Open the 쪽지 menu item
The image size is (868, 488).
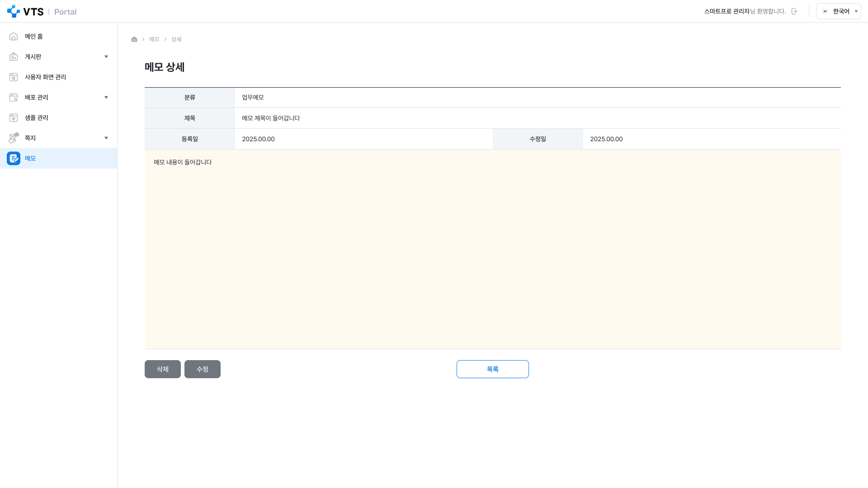pos(59,138)
